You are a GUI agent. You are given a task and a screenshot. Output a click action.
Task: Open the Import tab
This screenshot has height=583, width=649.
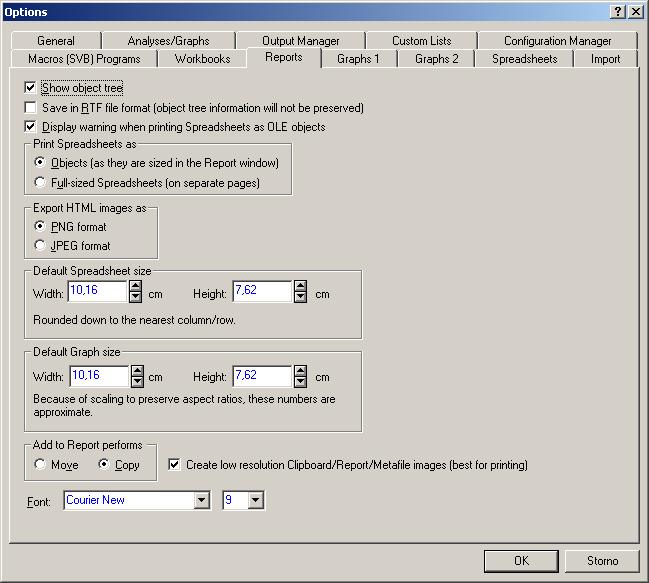click(605, 59)
